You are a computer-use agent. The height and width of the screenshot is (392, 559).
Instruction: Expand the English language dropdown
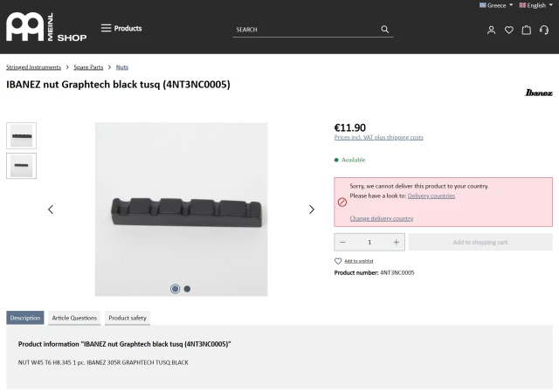click(535, 5)
